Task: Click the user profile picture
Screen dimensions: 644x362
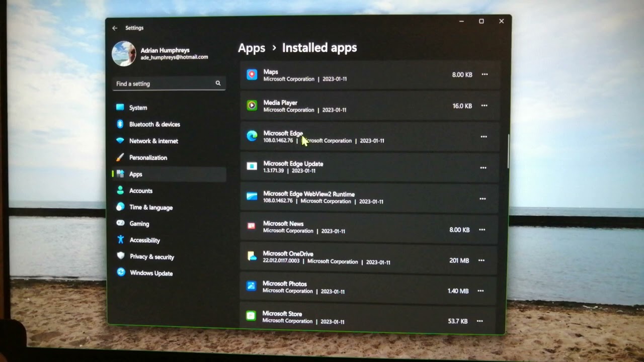Action: click(x=124, y=53)
